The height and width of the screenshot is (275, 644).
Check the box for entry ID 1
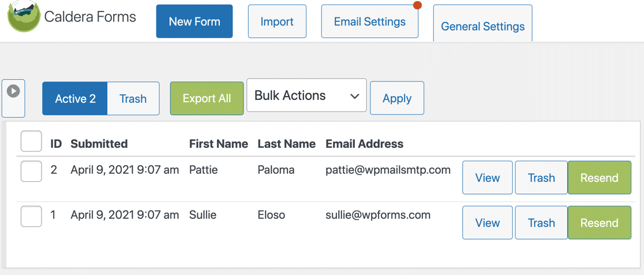pyautogui.click(x=31, y=216)
